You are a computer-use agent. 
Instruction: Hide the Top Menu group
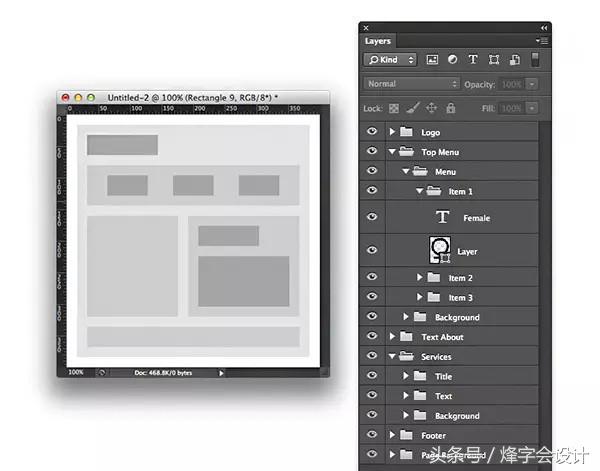372,151
